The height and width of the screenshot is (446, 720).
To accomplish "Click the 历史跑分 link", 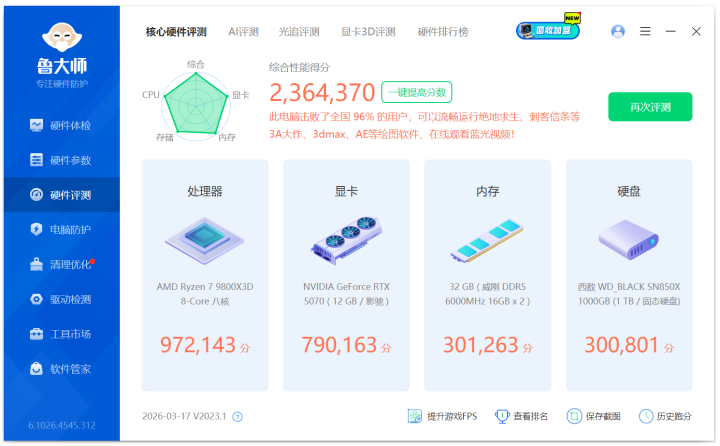I will [x=665, y=416].
